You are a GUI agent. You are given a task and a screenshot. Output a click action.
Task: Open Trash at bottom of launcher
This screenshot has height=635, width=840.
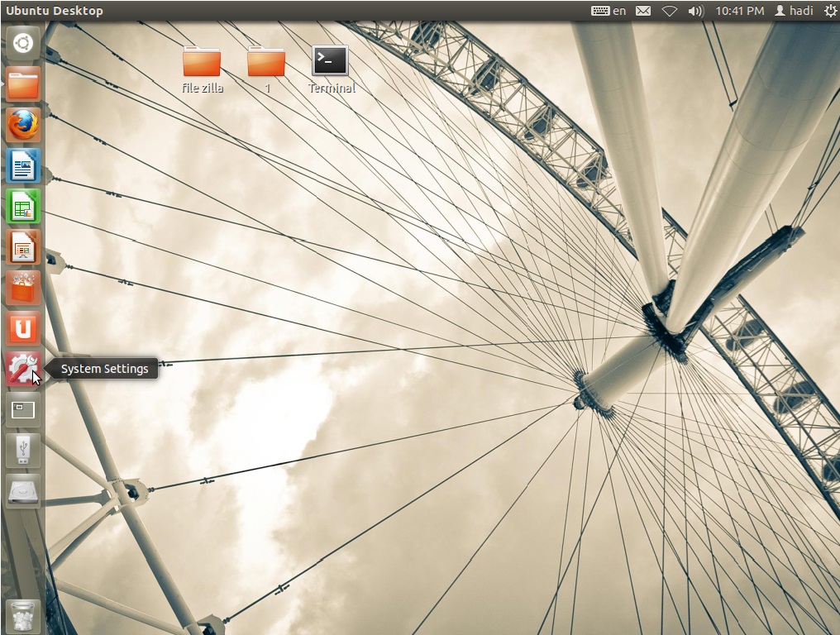coord(23,616)
